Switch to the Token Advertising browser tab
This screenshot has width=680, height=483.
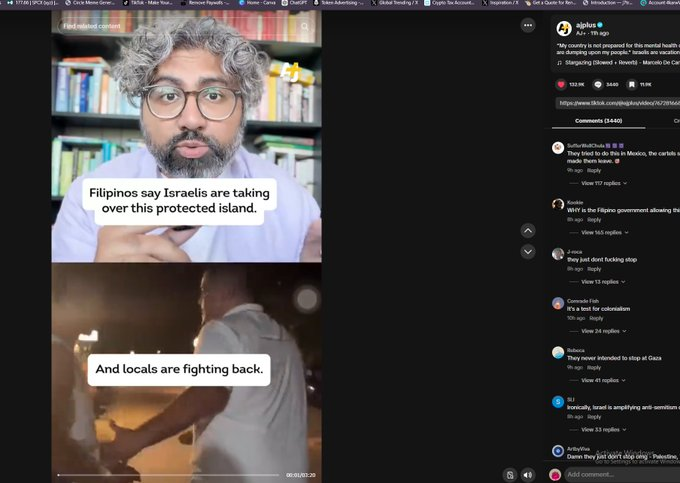pyautogui.click(x=338, y=3)
